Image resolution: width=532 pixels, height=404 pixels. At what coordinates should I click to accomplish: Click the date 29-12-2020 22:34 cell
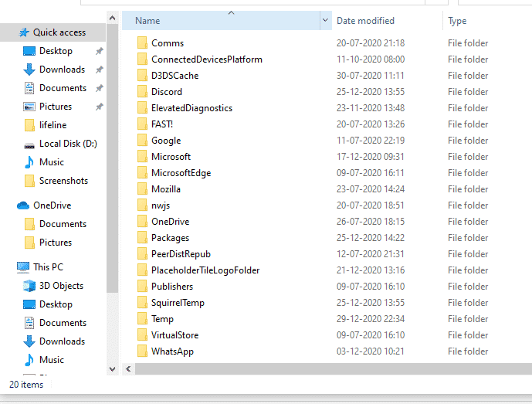tap(370, 319)
